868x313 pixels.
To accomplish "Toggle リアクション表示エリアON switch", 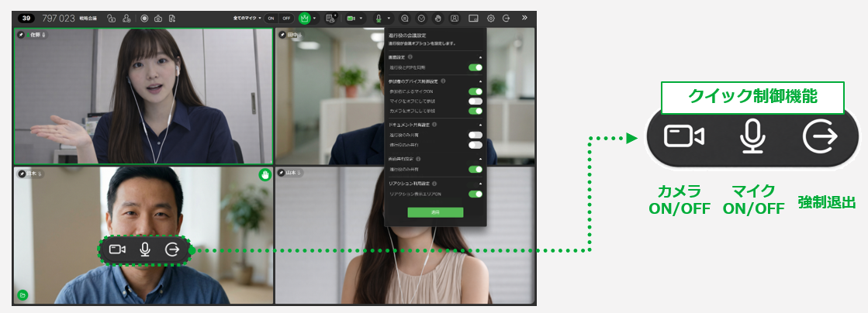I will click(x=475, y=194).
